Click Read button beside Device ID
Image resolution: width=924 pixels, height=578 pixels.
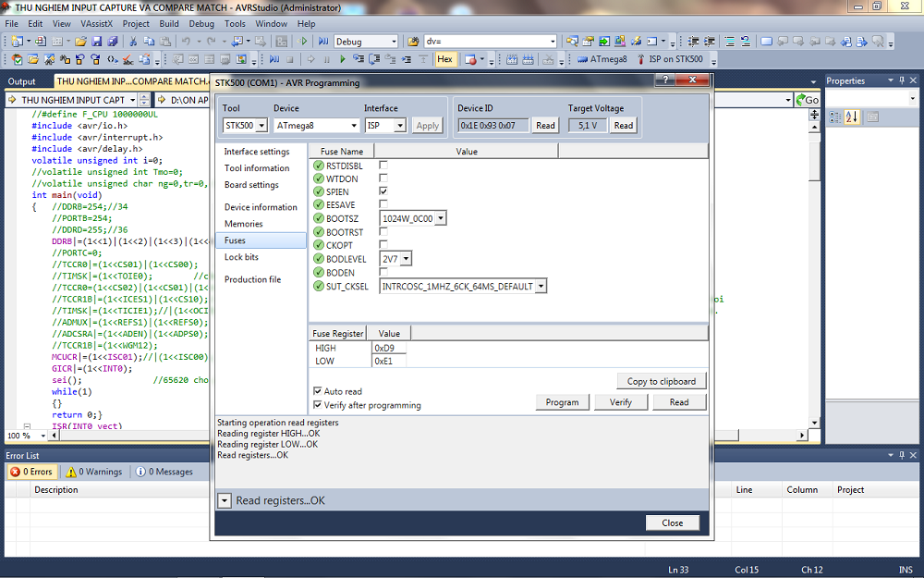click(545, 125)
